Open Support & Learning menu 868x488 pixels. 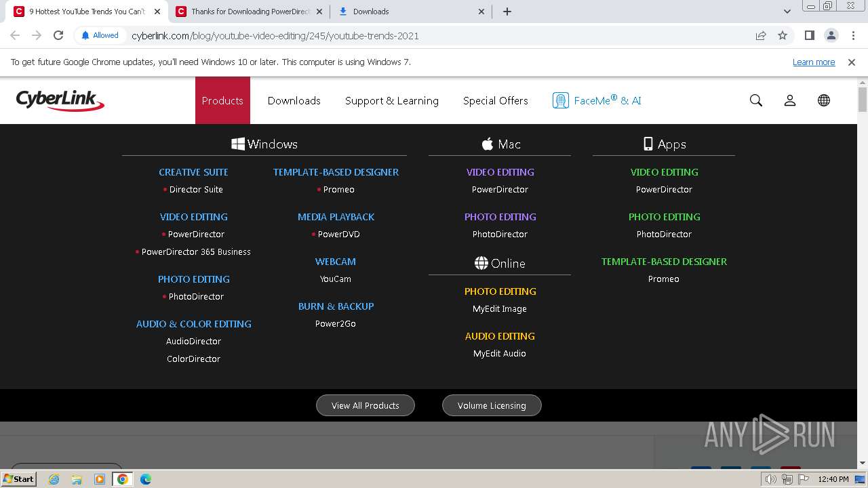392,100
